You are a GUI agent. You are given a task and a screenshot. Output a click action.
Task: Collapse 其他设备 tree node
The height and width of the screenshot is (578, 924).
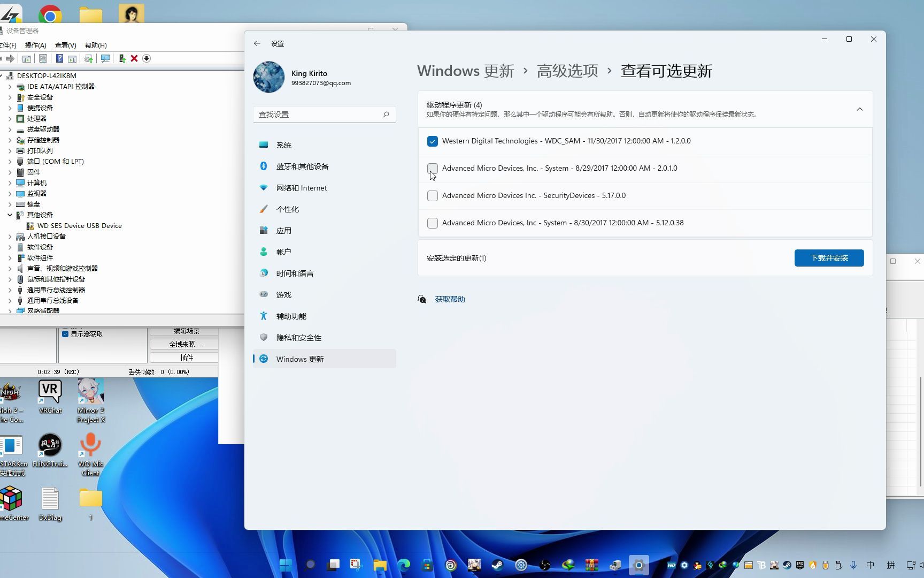tap(10, 215)
